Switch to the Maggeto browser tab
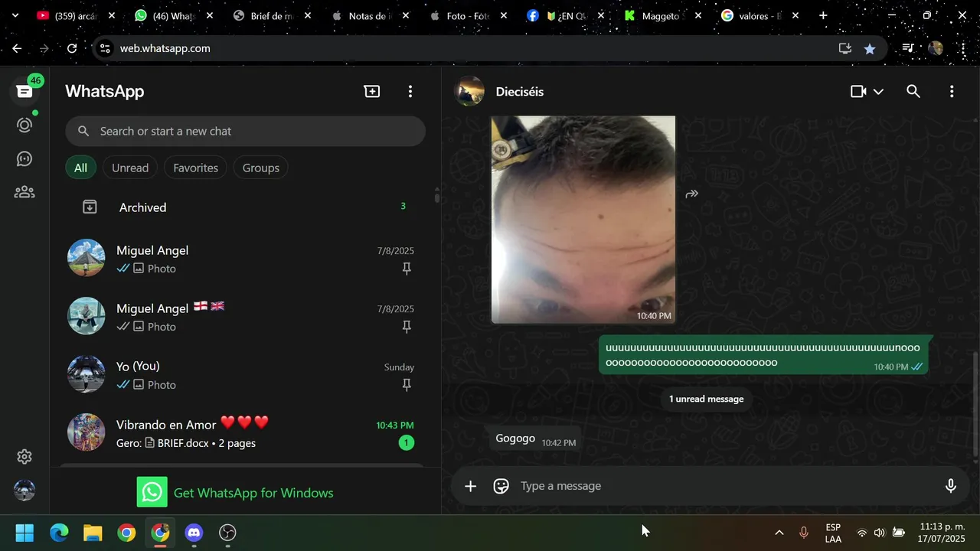Viewport: 980px width, 551px height. pyautogui.click(x=662, y=15)
